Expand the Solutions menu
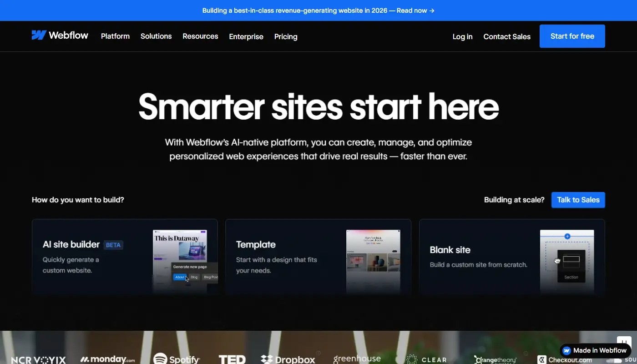637x364 pixels. 156,36
